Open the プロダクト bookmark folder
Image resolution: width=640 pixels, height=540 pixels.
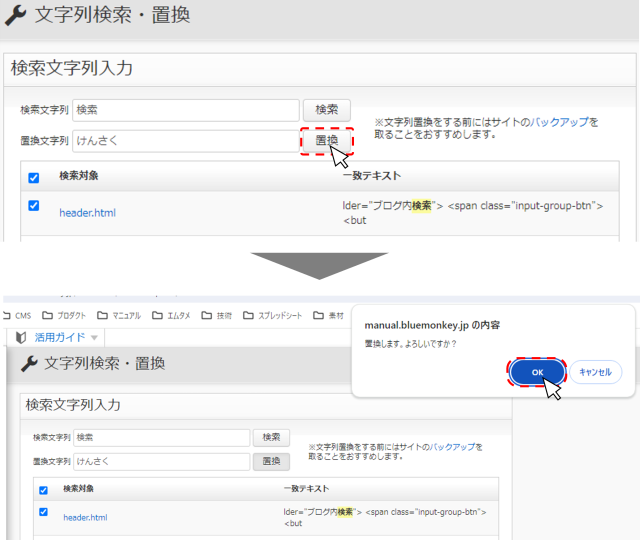[x=64, y=316]
